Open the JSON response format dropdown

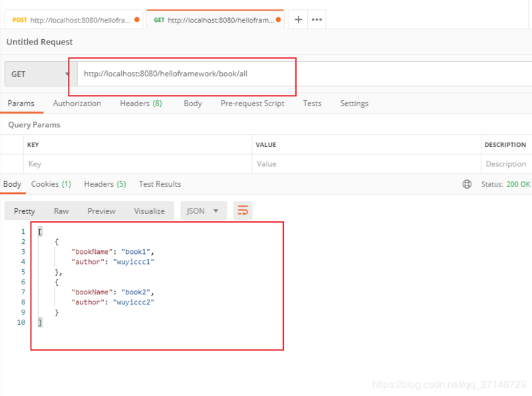point(203,211)
